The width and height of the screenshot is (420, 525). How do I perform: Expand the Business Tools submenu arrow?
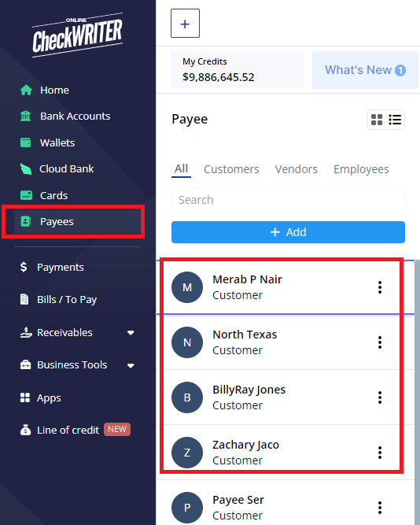click(131, 366)
